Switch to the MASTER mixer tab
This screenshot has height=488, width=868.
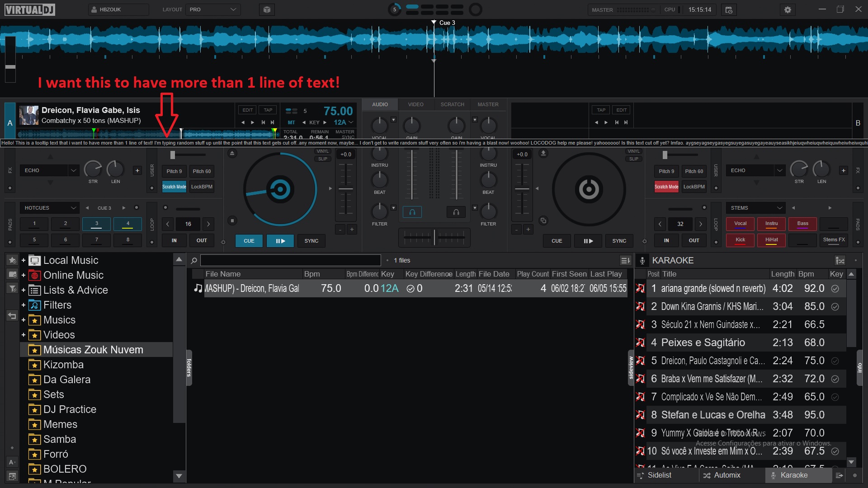pos(488,104)
